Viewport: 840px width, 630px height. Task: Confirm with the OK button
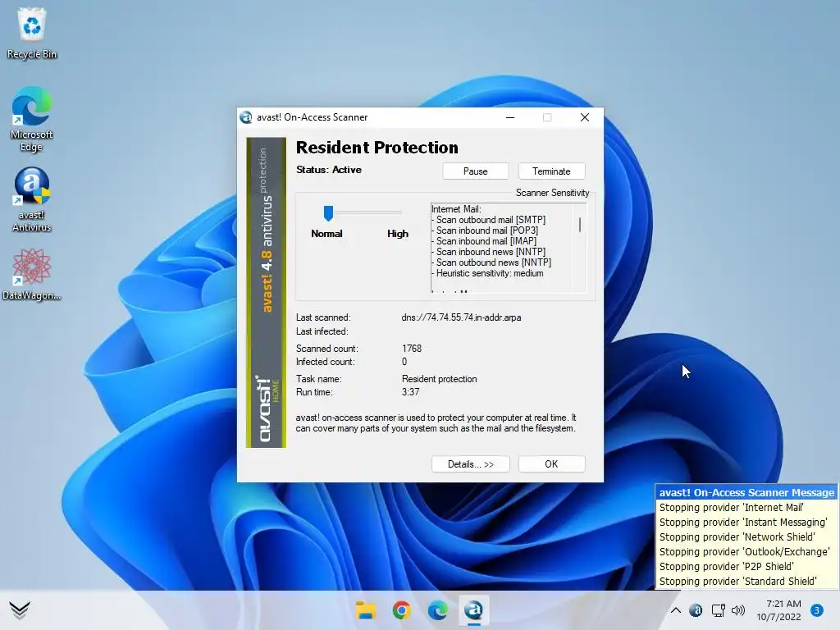(551, 464)
